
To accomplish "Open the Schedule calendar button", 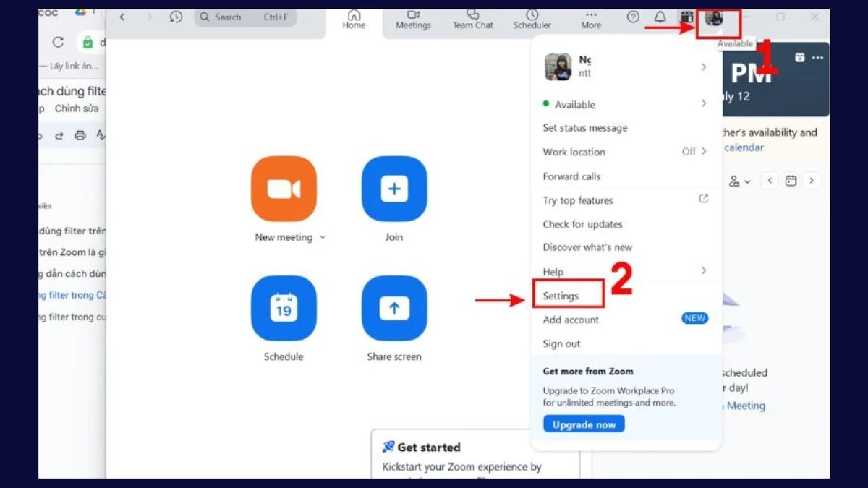I will (284, 308).
